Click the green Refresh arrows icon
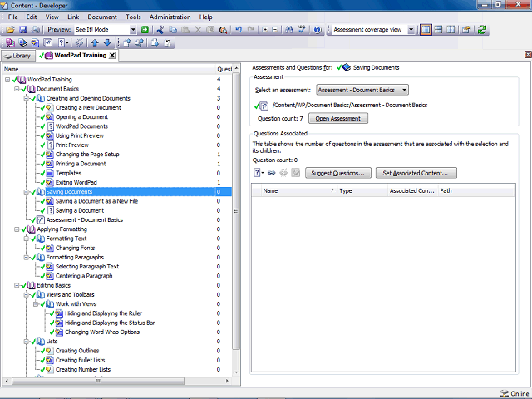 (482, 30)
